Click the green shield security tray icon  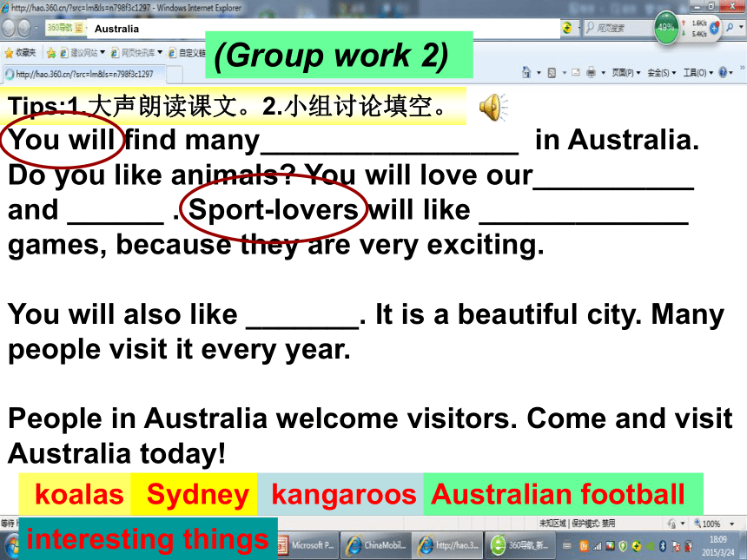[623, 546]
